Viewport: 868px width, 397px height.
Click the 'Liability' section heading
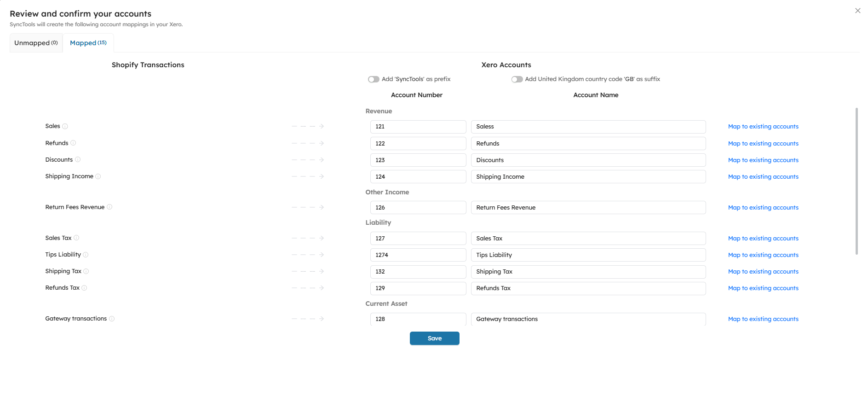click(378, 222)
